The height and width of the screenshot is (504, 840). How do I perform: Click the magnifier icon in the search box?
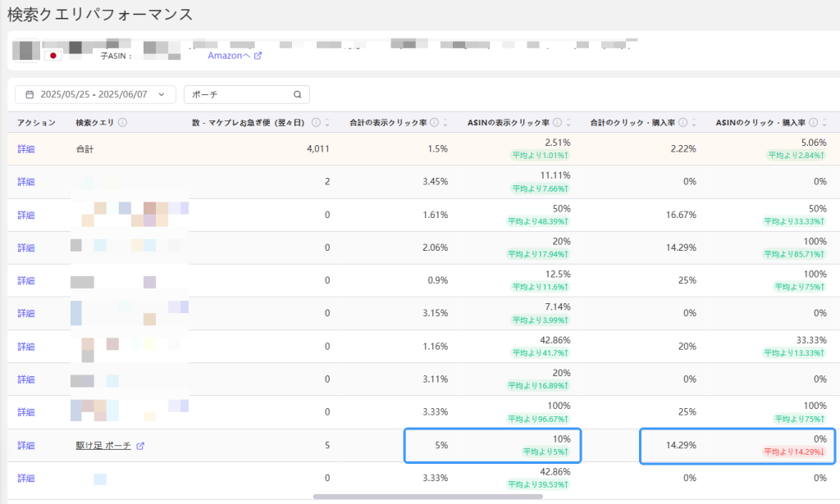click(297, 95)
